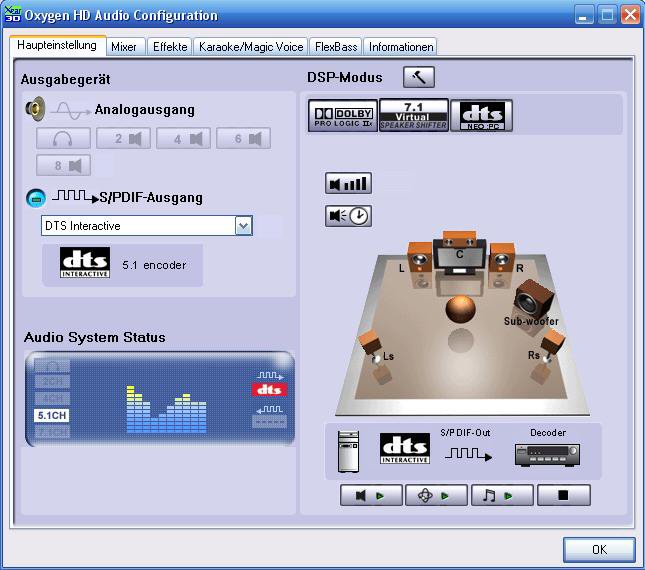Click the Decoder receiver icon

coord(548,455)
